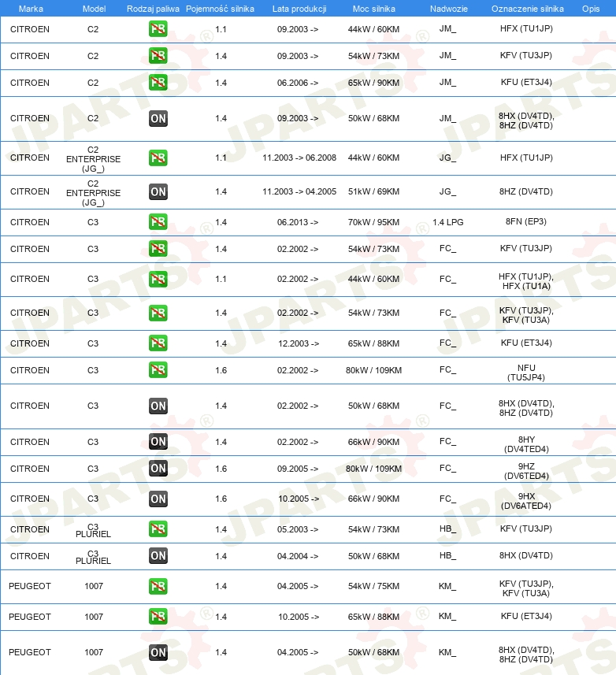Click petrol icon for C3 KFV (TU3A) row
This screenshot has width=616, height=675.
(x=158, y=313)
